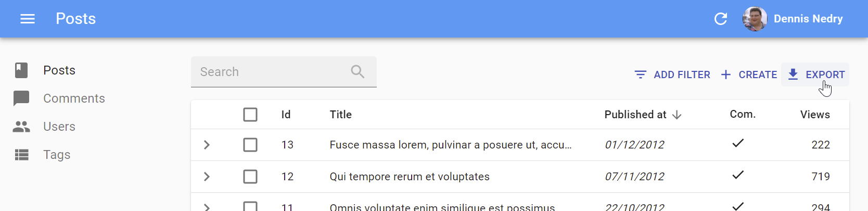868x211 pixels.
Task: Toggle the select-all checkbox in table header
Action: coord(250,115)
